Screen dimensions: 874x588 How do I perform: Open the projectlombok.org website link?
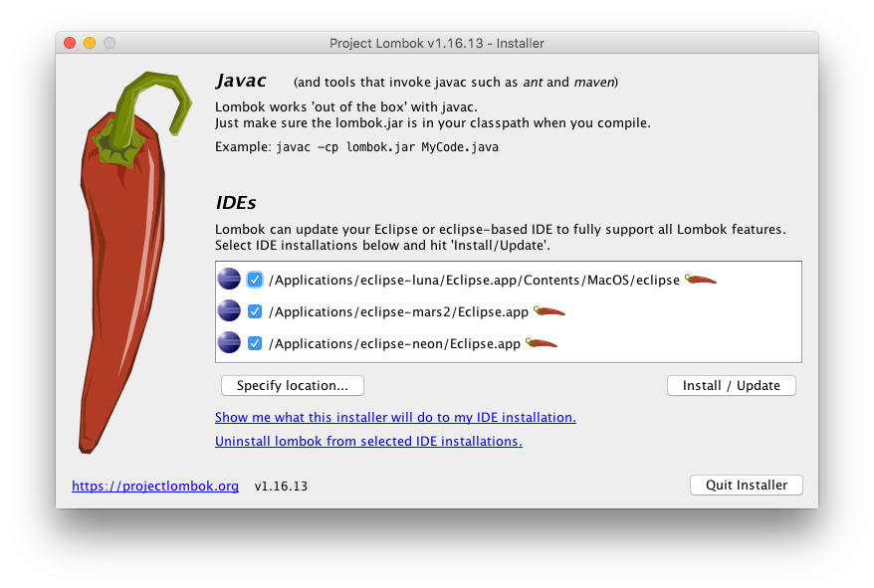point(155,486)
